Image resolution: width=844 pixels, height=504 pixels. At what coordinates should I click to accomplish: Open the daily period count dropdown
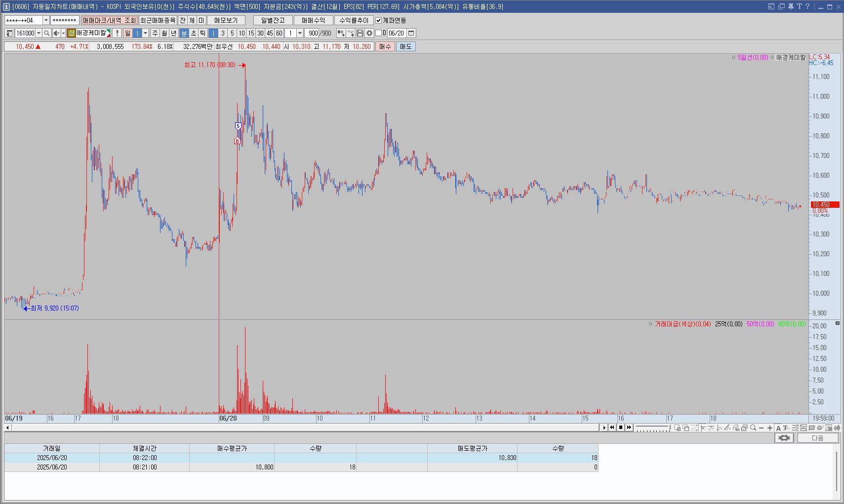(145, 33)
